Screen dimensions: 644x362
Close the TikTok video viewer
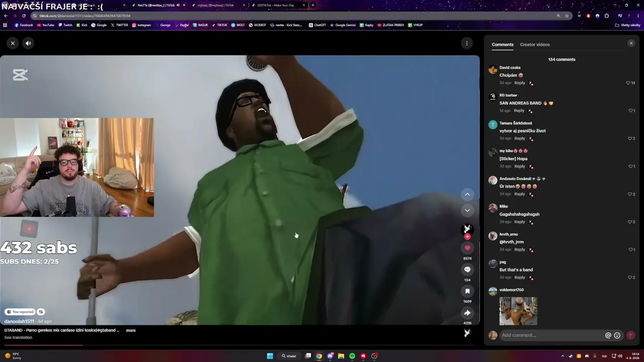coord(13,43)
